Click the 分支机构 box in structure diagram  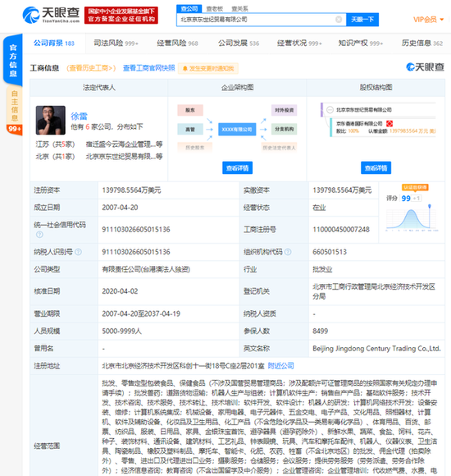coord(285,130)
